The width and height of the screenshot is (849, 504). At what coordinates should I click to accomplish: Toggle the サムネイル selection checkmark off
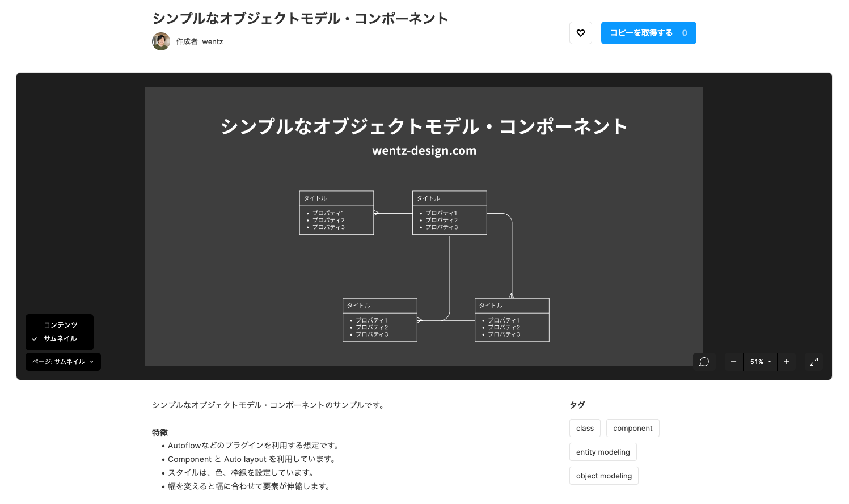36,338
